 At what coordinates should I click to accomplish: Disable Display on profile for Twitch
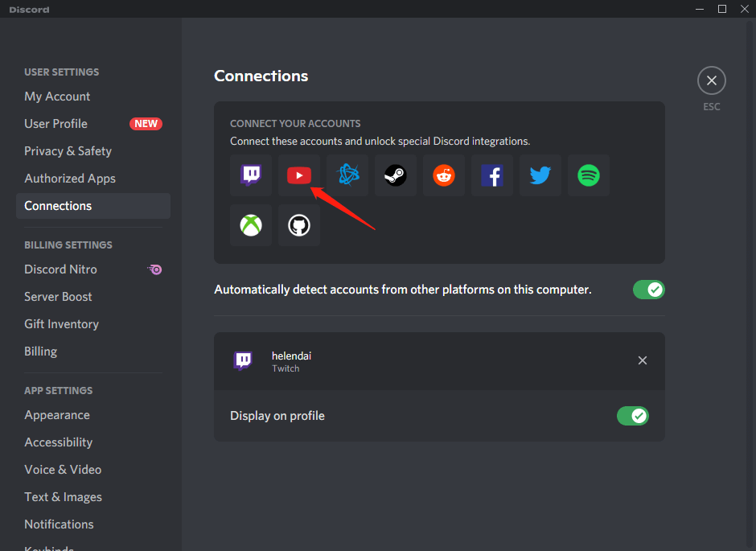(x=633, y=416)
